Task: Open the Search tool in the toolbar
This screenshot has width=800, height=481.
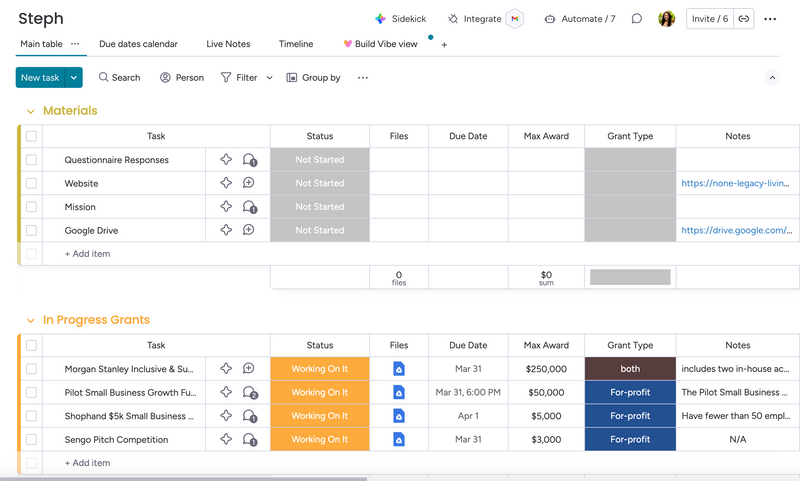Action: pos(119,77)
